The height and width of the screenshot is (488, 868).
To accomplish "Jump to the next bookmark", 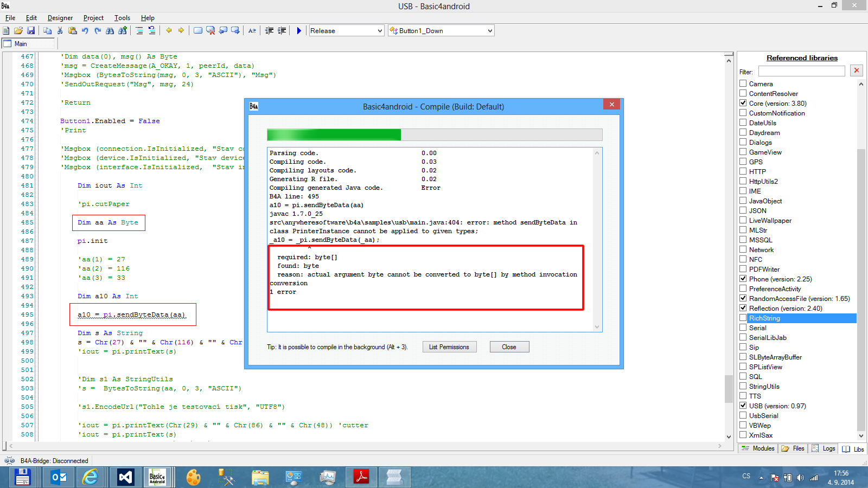I will [235, 31].
